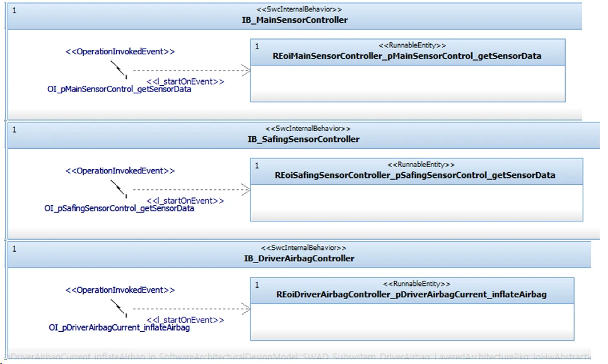Select the IB_MainSensorController header
608x364 pixels.
coord(295,20)
